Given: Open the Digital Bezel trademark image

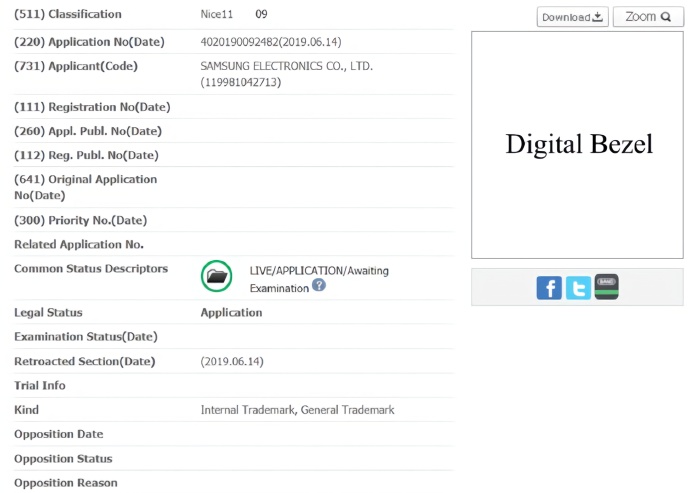Looking at the screenshot, I should (x=578, y=145).
